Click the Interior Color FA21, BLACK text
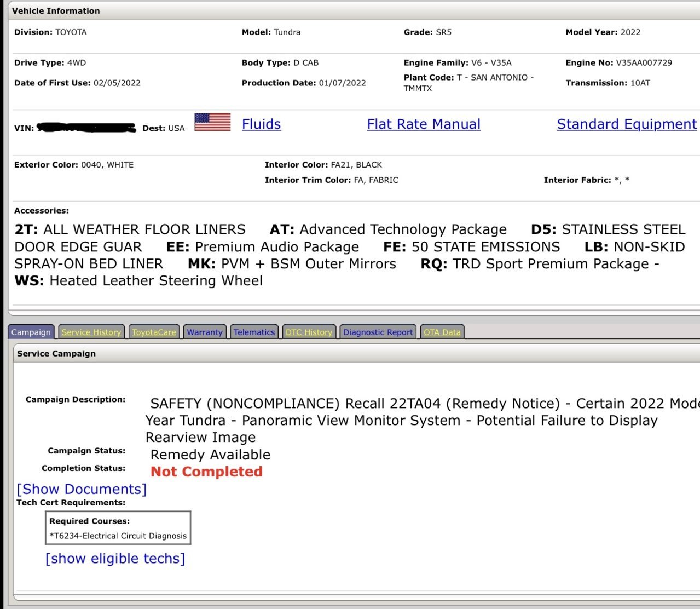Image resolution: width=700 pixels, height=609 pixels. point(356,164)
